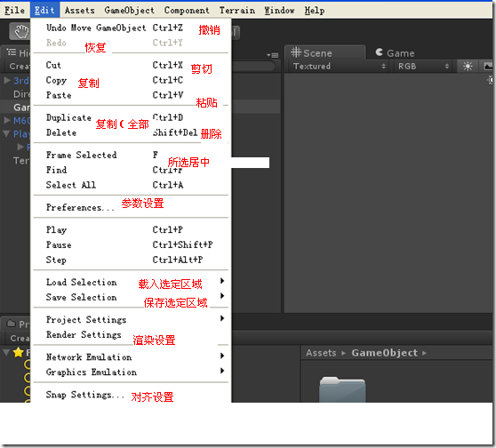The height and width of the screenshot is (448, 496).
Task: Toggle the Scene view image effects icon
Action: (488, 66)
